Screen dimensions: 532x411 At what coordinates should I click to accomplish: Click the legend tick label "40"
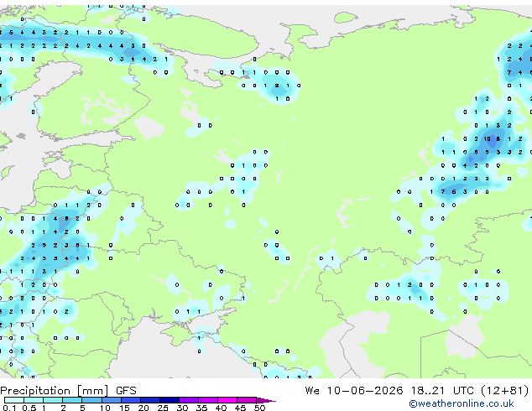click(x=221, y=408)
